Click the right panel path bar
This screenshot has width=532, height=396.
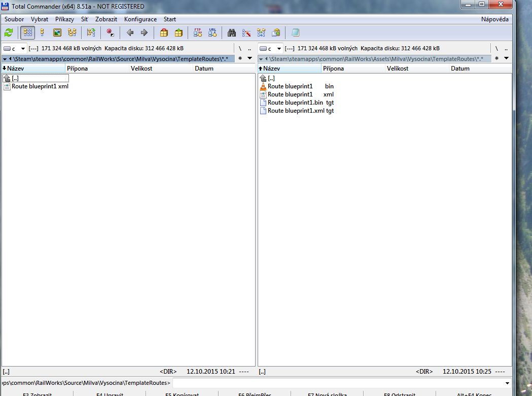[375, 59]
